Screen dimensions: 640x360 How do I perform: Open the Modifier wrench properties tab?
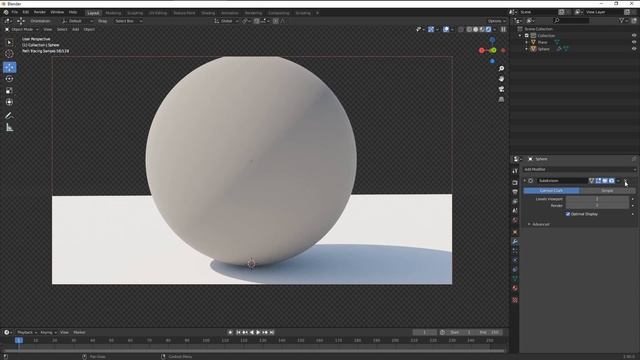(x=515, y=242)
